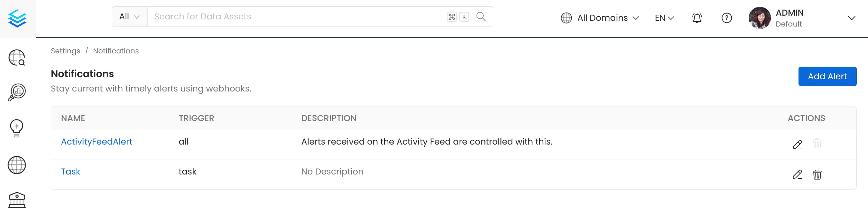Viewport: 868px width, 217px height.
Task: Open the ADMIN profile menu chevron
Action: (x=852, y=18)
